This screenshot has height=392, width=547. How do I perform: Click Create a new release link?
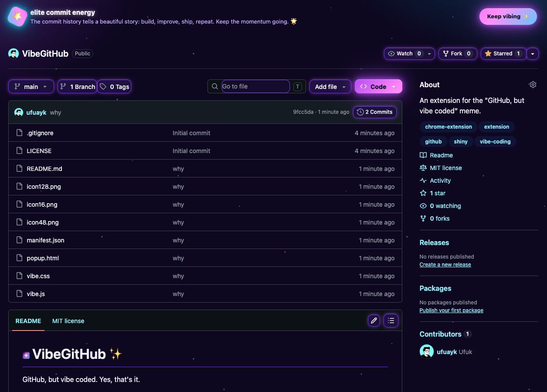coord(445,265)
